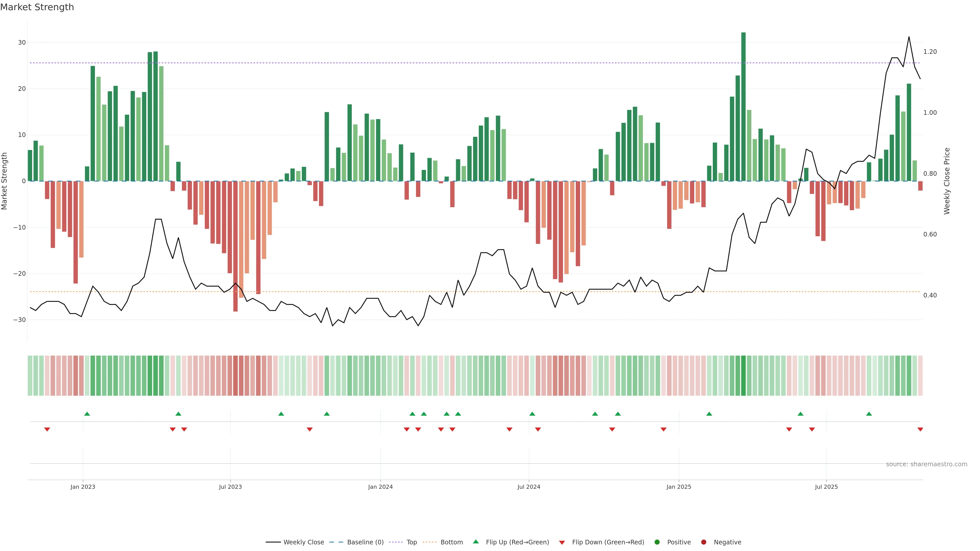Click the first flip-up marker near Jan 2023
The height and width of the screenshot is (551, 980).
87,414
